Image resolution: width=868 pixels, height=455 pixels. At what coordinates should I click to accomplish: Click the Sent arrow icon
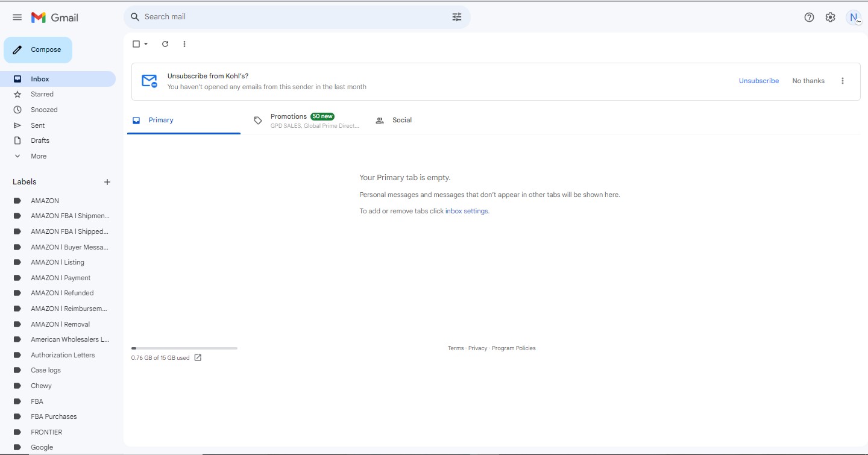tap(17, 125)
